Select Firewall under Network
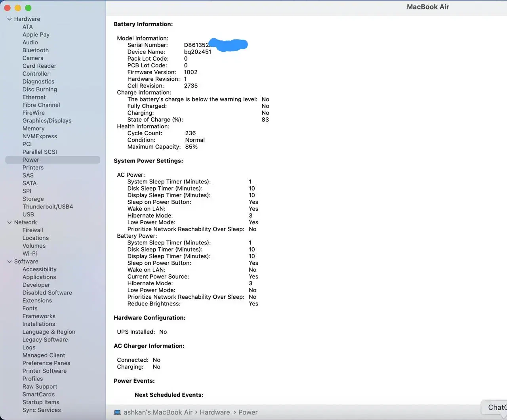Viewport: 507px width, 420px height. pos(33,230)
